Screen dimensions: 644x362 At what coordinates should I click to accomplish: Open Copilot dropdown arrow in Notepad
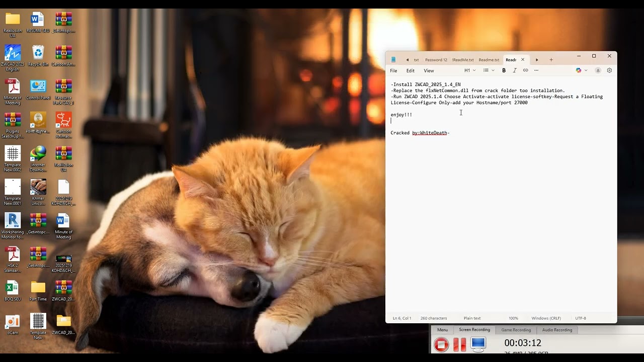586,70
